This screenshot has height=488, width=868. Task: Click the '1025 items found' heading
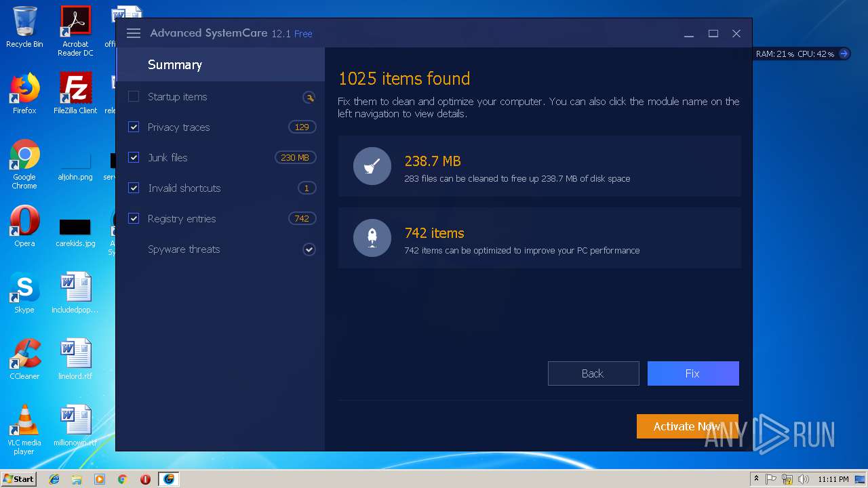tap(404, 79)
